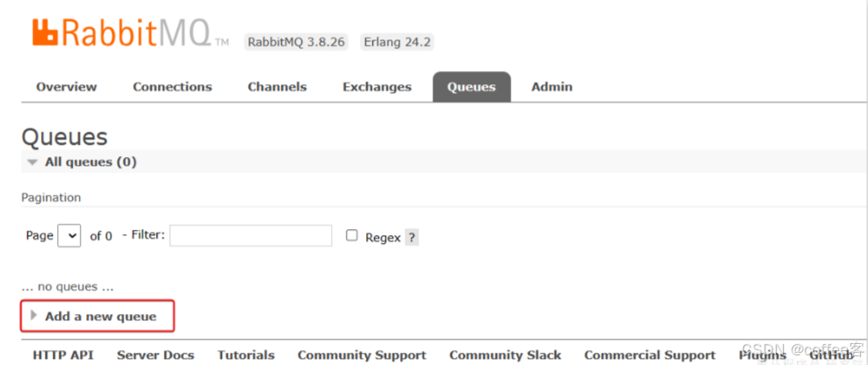Click the Pagination label

[51, 197]
